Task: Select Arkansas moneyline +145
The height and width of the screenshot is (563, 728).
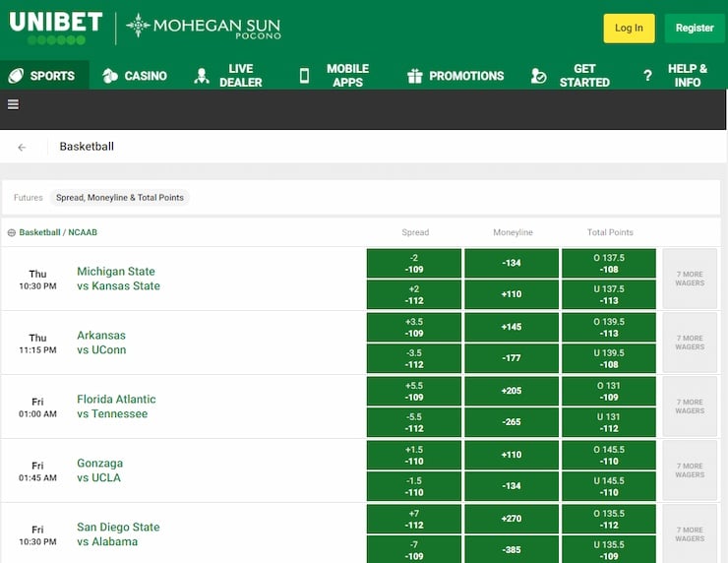Action: 512,328
